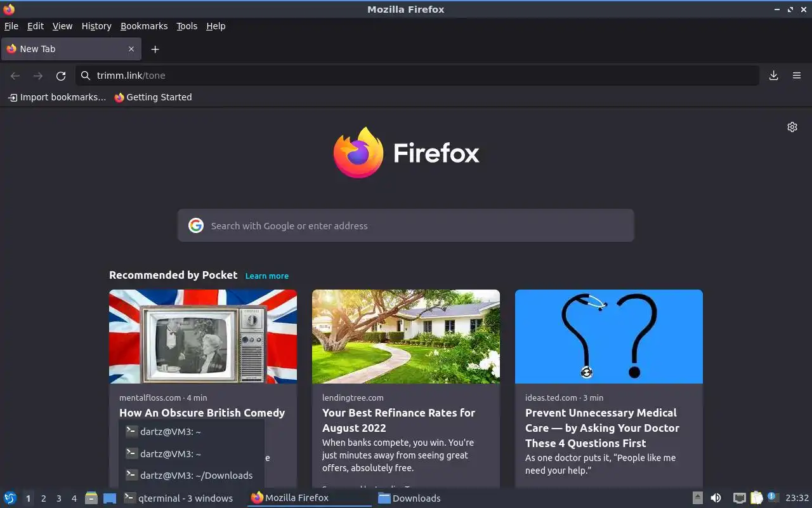Click the Search with Google field
812x508 pixels.
click(x=406, y=225)
